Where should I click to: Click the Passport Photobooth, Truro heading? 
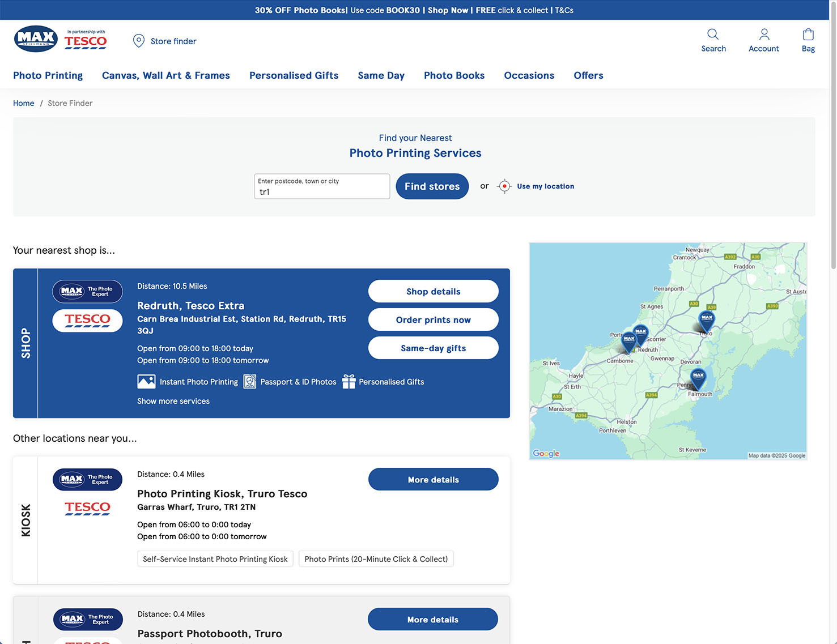click(210, 634)
